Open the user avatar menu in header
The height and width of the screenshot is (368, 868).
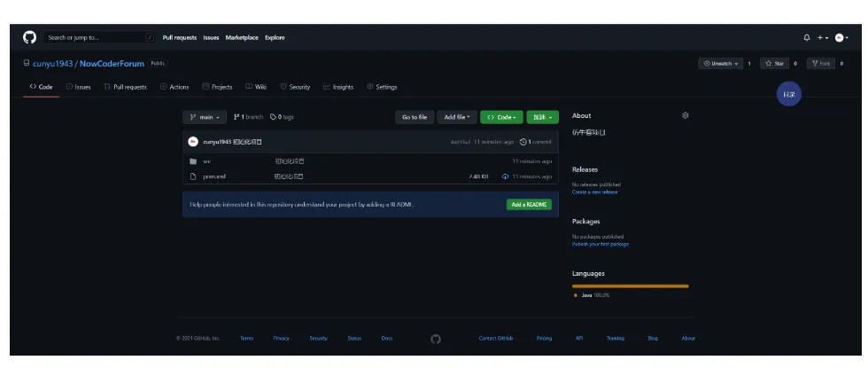(x=841, y=37)
